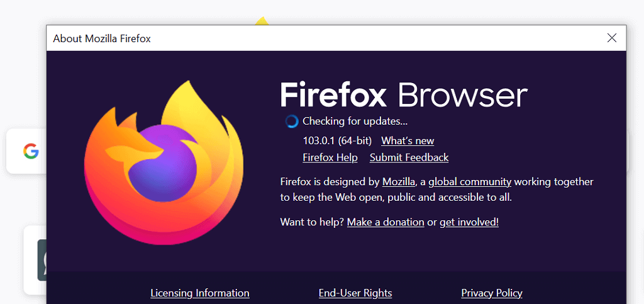Open Licensing Information

pyautogui.click(x=200, y=293)
